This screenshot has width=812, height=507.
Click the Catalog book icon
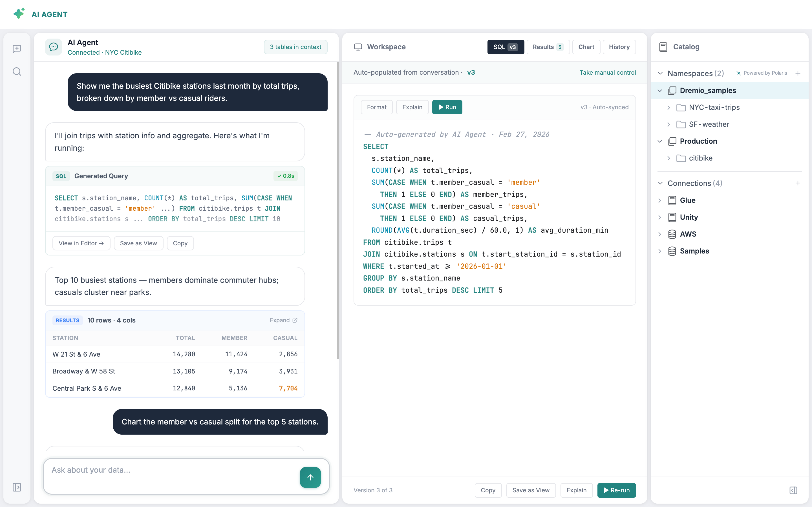(x=663, y=46)
